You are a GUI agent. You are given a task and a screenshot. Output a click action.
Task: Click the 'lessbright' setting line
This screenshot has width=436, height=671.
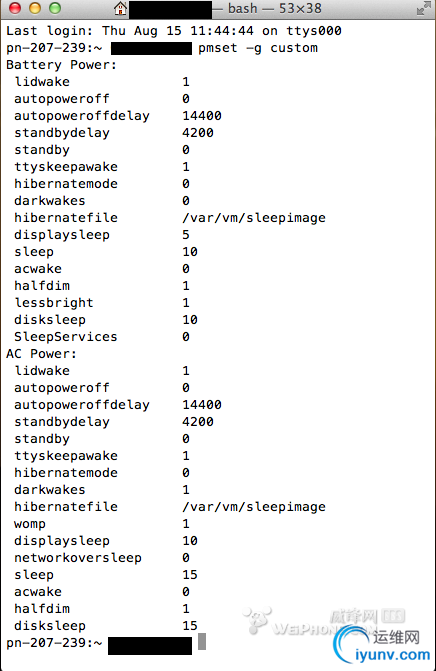(x=102, y=303)
